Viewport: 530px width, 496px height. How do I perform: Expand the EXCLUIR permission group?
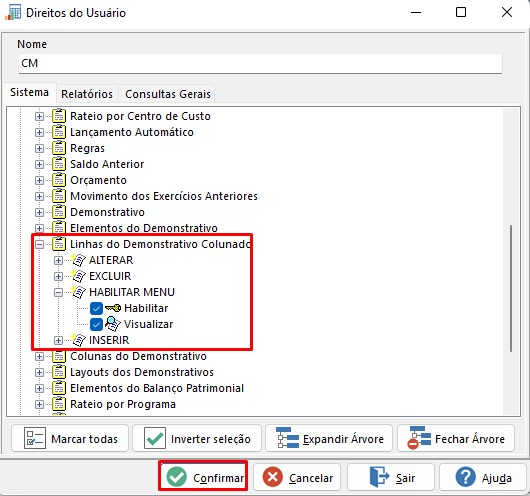point(58,276)
